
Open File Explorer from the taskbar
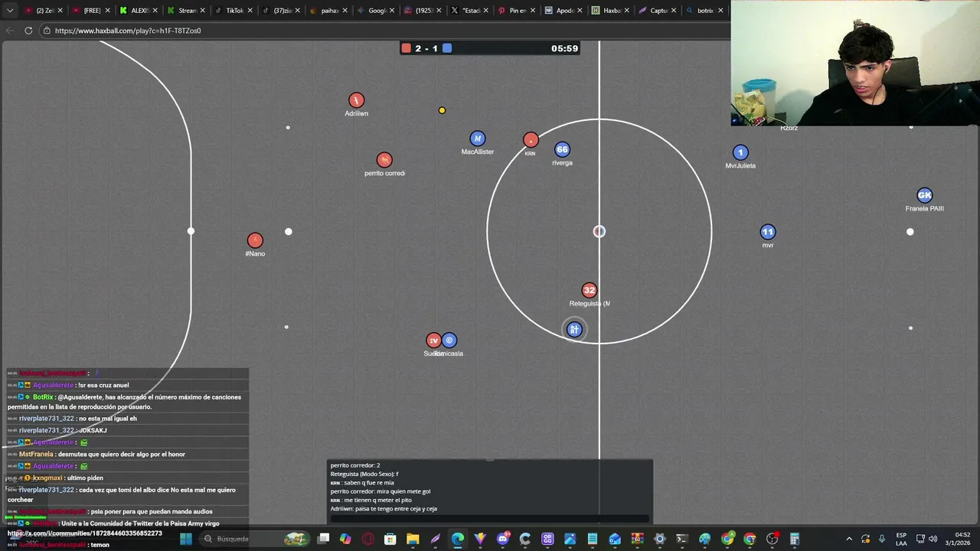413,539
